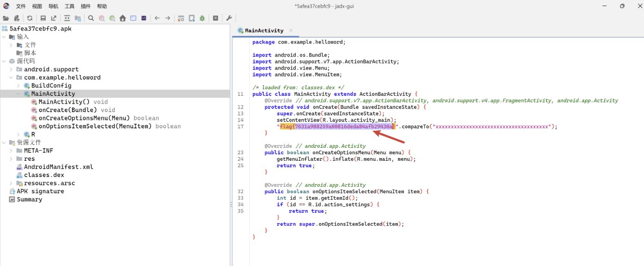Open preferences with wrench icon
Screen dimensions: 644x272
(x=229, y=18)
